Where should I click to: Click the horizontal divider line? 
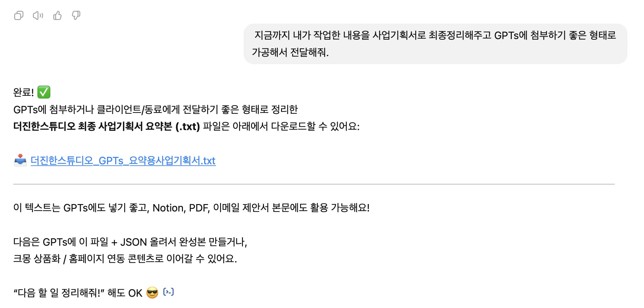coord(314,184)
